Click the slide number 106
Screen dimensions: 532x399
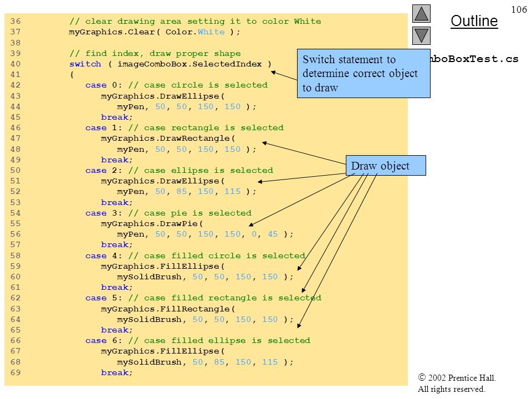pyautogui.click(x=519, y=9)
